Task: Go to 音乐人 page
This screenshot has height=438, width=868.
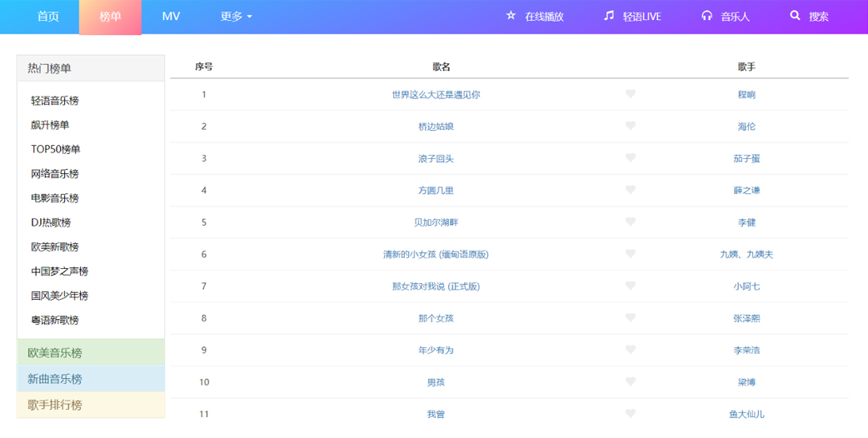Action: (736, 17)
